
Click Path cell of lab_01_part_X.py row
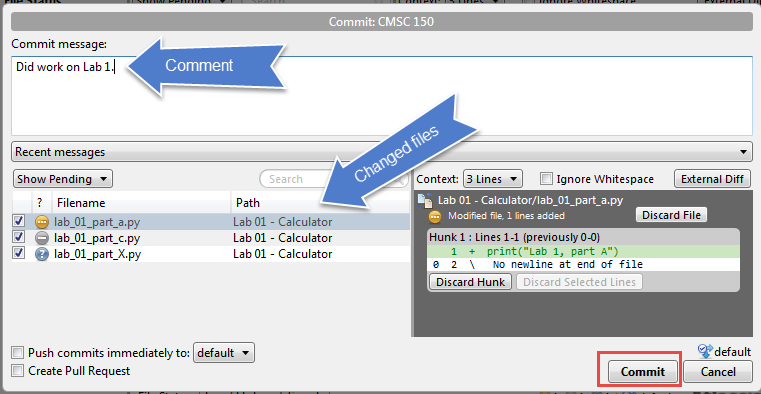[x=282, y=254]
